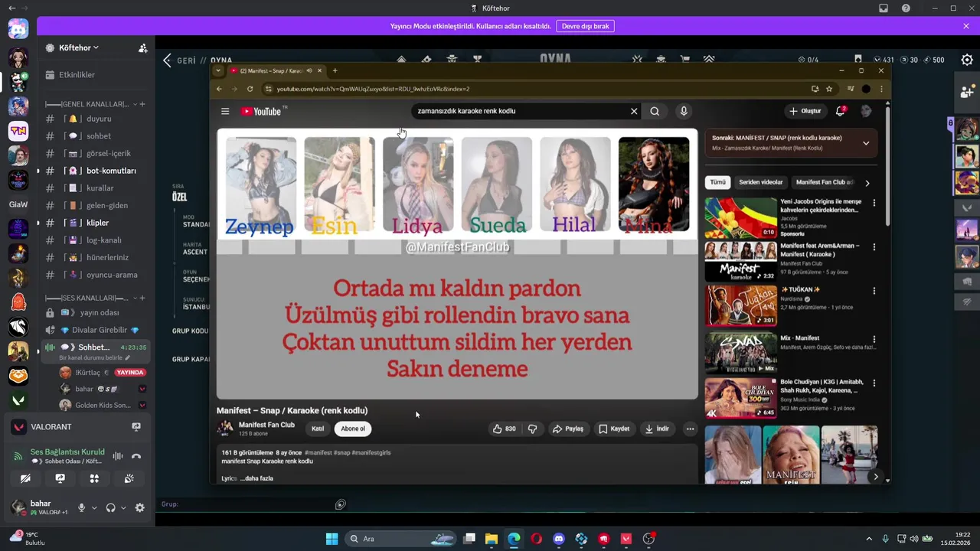Turn off camera in Discord voice panel
The image size is (980, 551).
click(x=25, y=478)
